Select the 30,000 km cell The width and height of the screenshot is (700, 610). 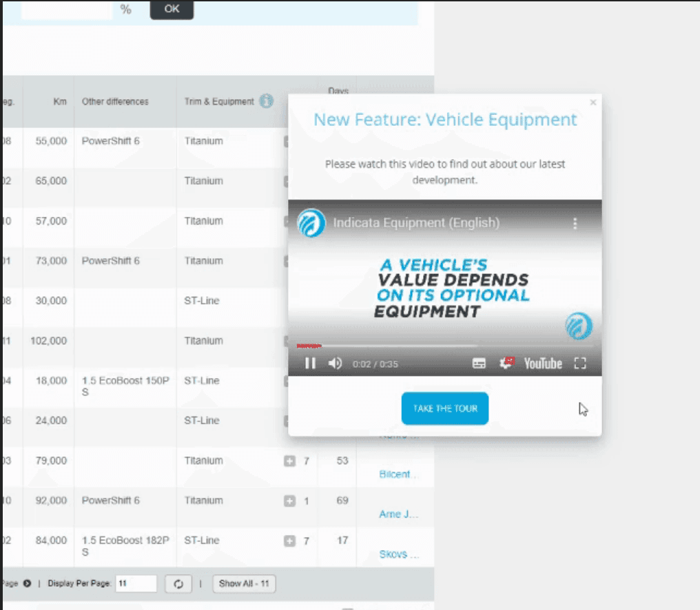51,300
